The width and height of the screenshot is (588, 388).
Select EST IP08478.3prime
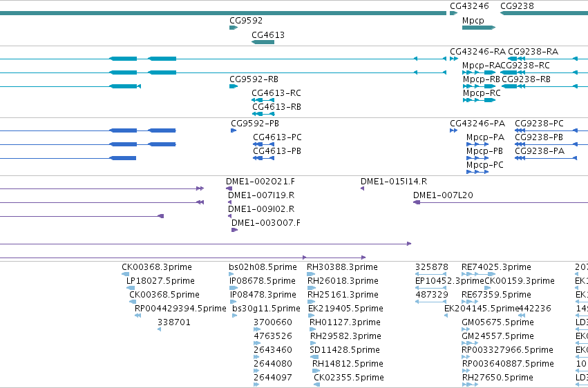tap(263, 295)
